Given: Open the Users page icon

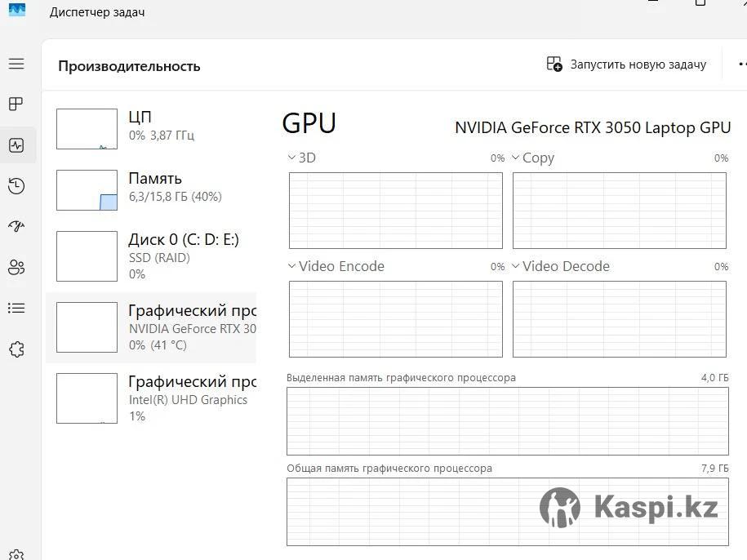Looking at the screenshot, I should [x=16, y=267].
